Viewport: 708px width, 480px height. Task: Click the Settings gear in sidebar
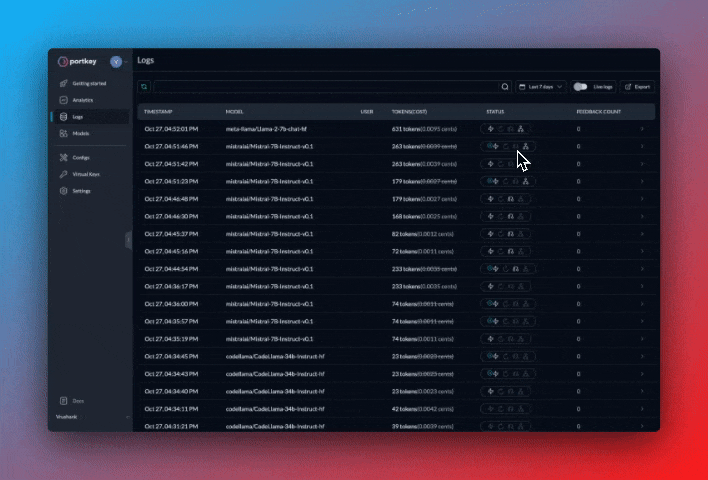click(64, 190)
